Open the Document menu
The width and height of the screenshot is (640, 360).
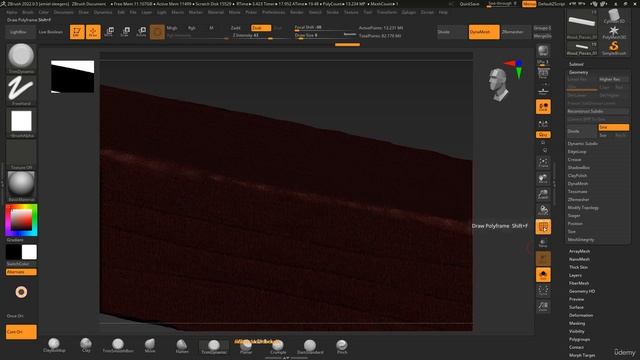64,12
